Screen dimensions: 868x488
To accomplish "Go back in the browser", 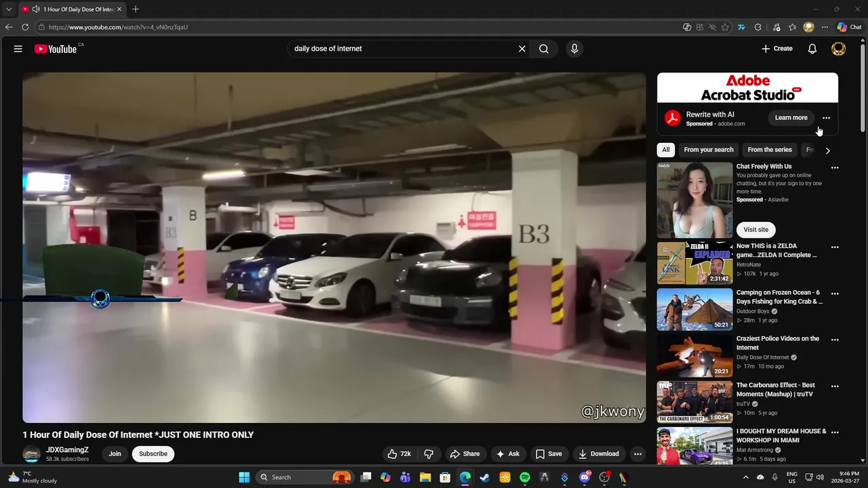I will coord(9,27).
